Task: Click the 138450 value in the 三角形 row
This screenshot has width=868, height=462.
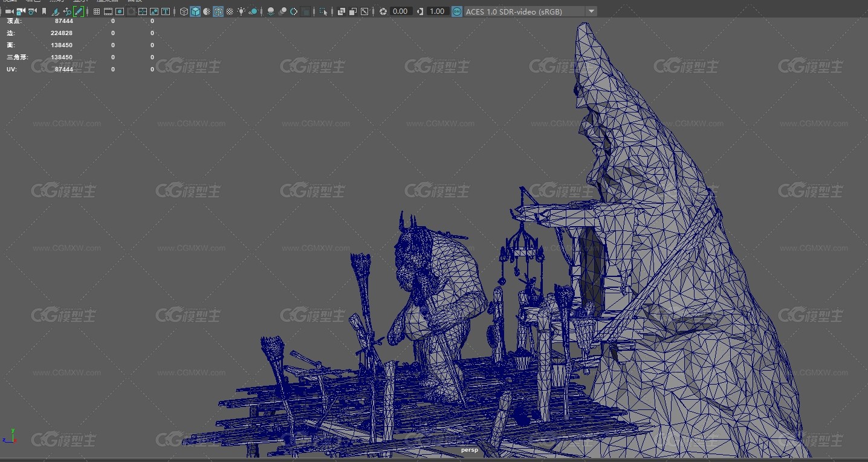Action: 62,57
